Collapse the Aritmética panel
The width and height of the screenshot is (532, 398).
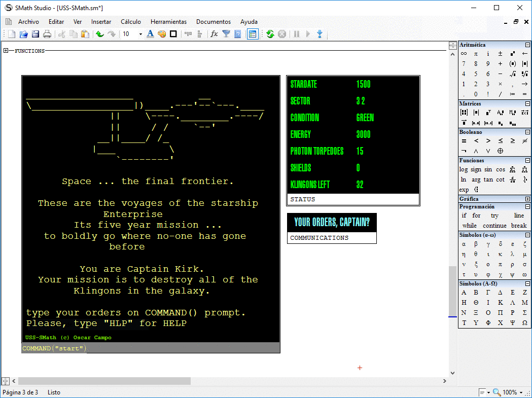click(528, 45)
